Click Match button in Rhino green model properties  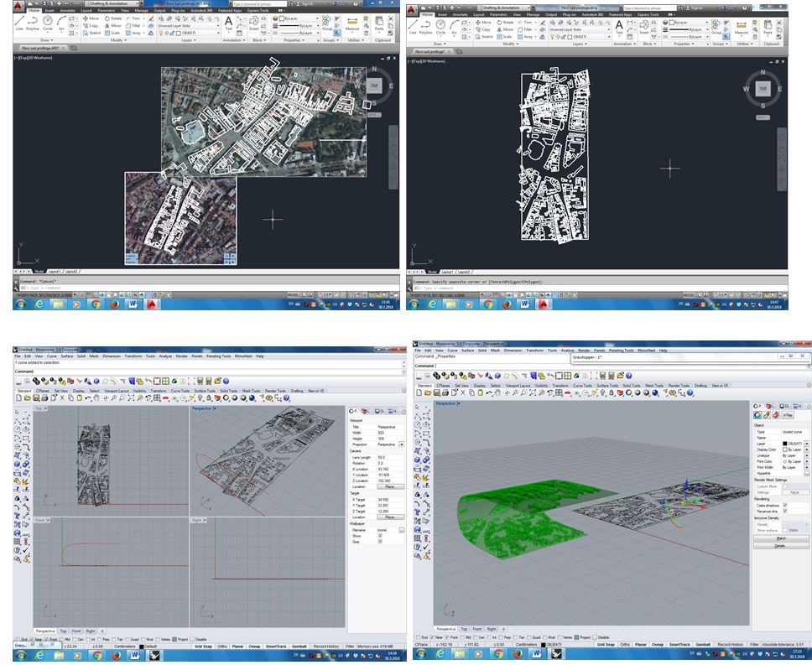click(781, 538)
